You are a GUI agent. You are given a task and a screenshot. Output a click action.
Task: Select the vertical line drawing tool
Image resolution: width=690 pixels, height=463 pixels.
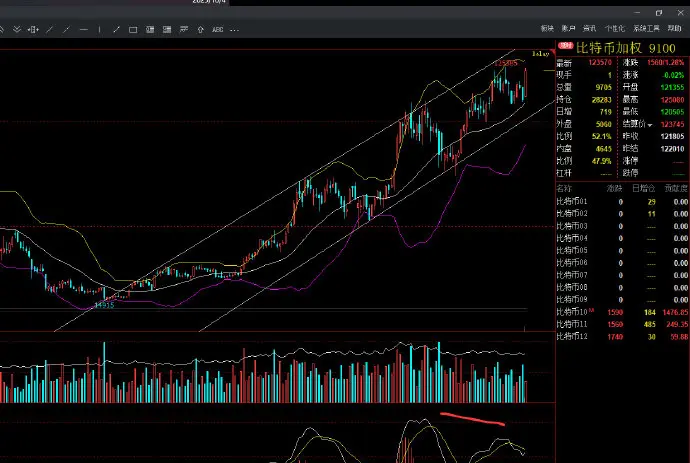tap(100, 29)
